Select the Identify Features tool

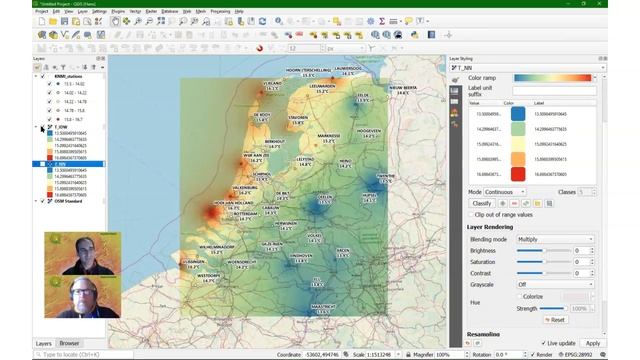pyautogui.click(x=279, y=21)
